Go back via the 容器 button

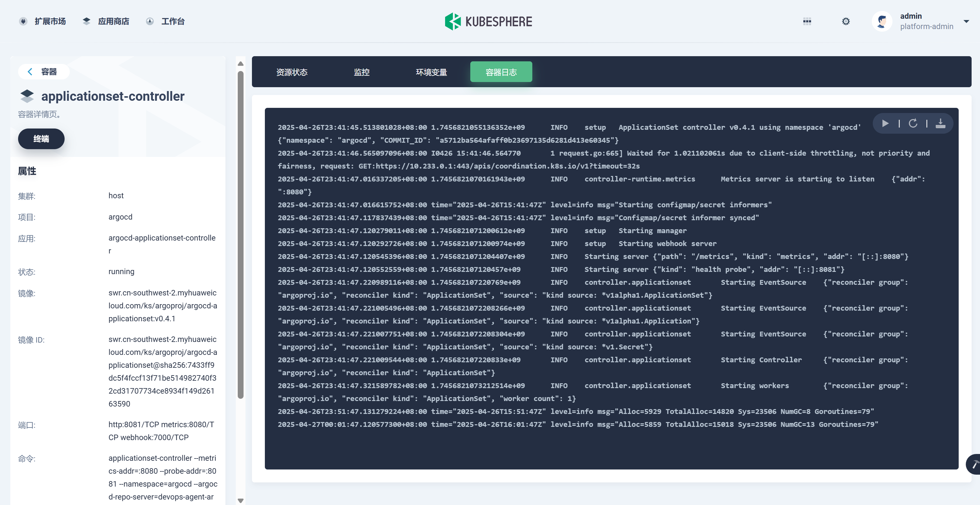coord(43,71)
